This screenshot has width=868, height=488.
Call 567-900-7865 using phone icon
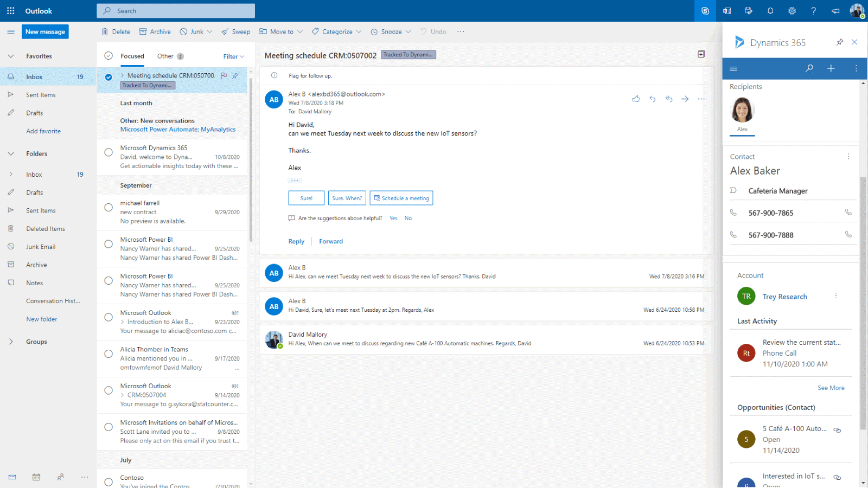(848, 213)
